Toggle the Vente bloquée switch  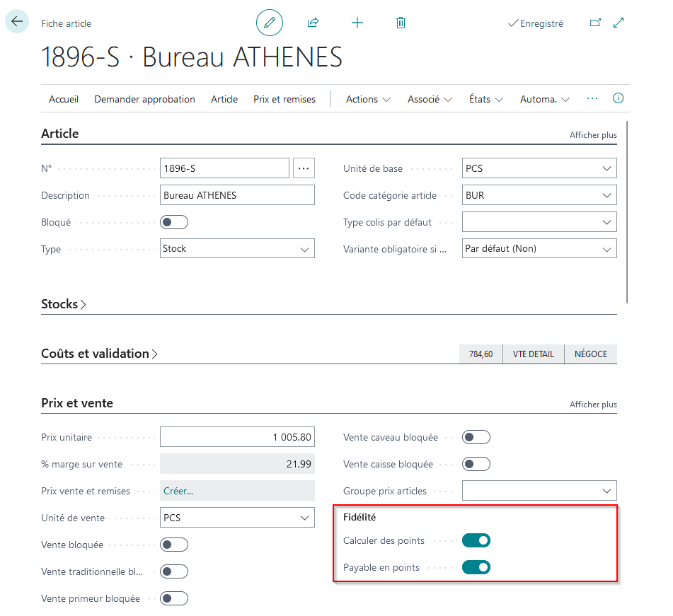174,545
